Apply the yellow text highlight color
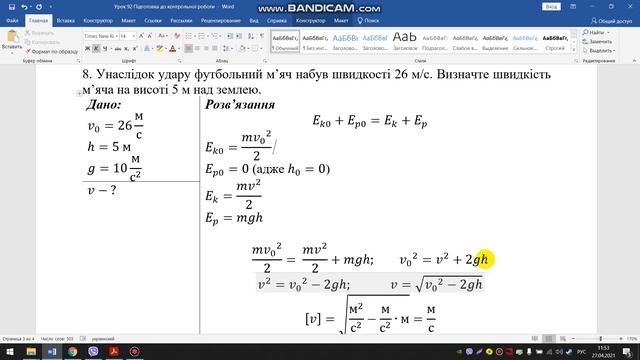Image resolution: width=640 pixels, height=360 pixels. [159, 49]
